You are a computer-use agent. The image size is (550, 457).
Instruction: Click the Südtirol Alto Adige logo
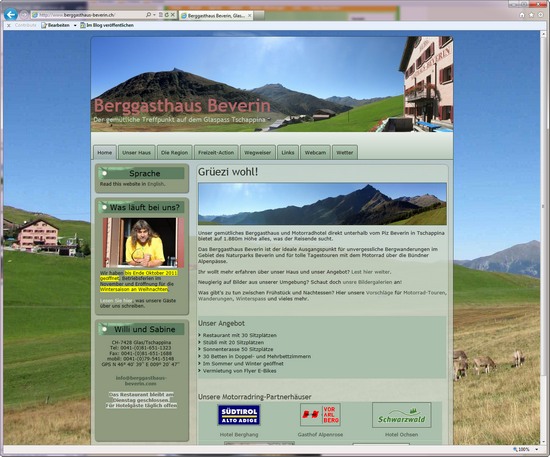pyautogui.click(x=239, y=415)
